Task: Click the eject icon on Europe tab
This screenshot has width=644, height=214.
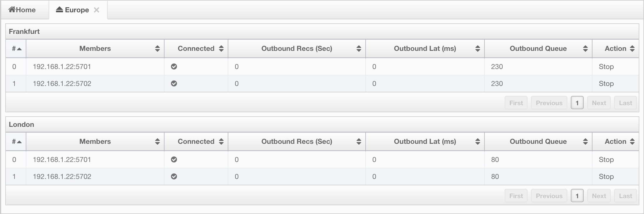Action: tap(59, 10)
